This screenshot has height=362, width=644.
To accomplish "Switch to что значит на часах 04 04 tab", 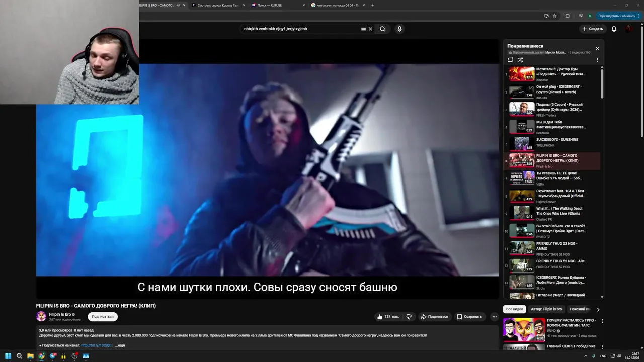I will [x=338, y=5].
